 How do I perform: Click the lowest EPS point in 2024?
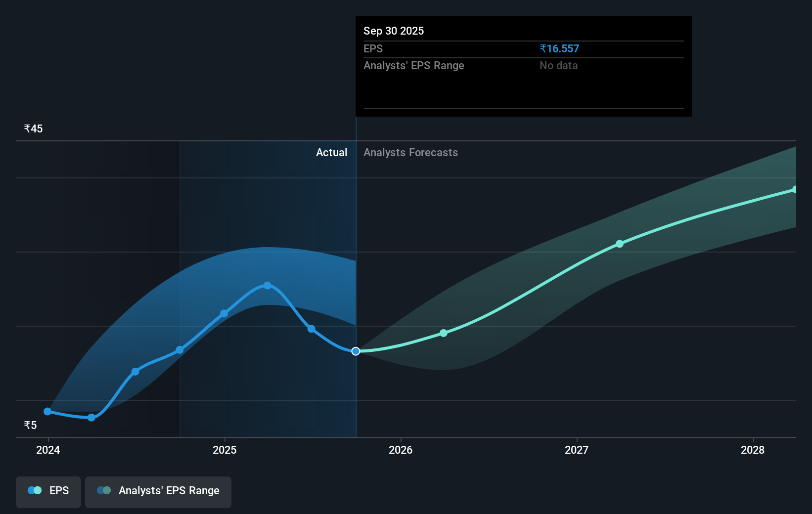point(91,418)
